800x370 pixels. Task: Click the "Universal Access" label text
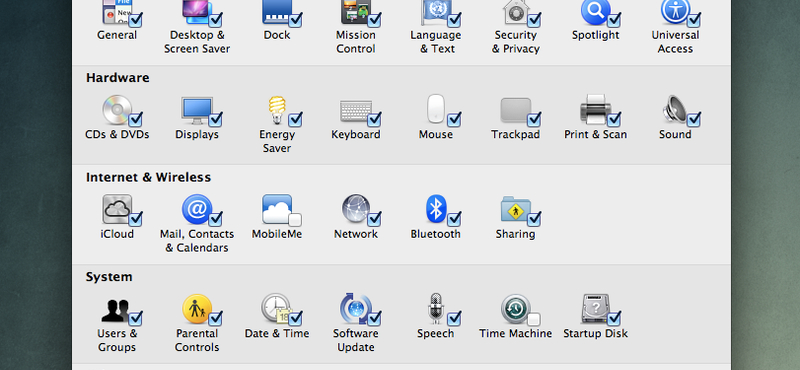[675, 42]
